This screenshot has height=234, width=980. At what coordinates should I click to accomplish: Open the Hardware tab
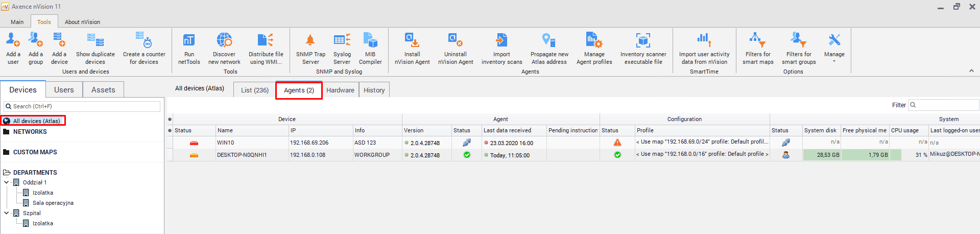click(340, 90)
